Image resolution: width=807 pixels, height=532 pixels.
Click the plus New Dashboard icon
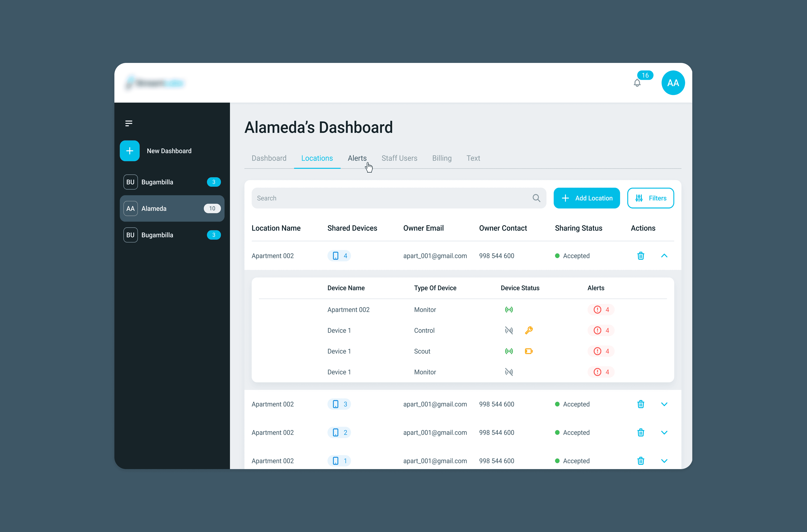coord(130,151)
